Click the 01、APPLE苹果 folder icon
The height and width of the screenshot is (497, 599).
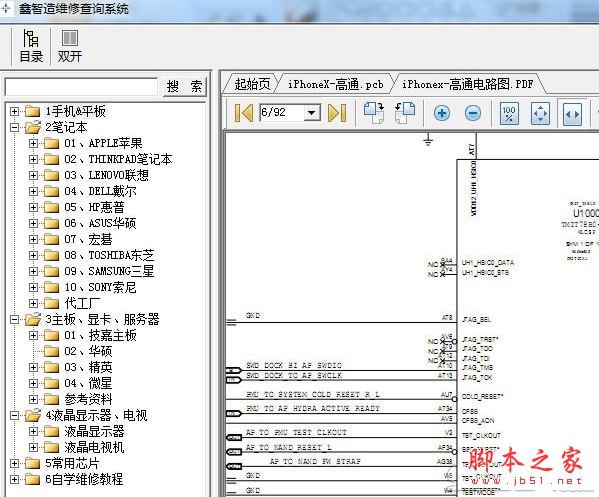click(x=52, y=143)
